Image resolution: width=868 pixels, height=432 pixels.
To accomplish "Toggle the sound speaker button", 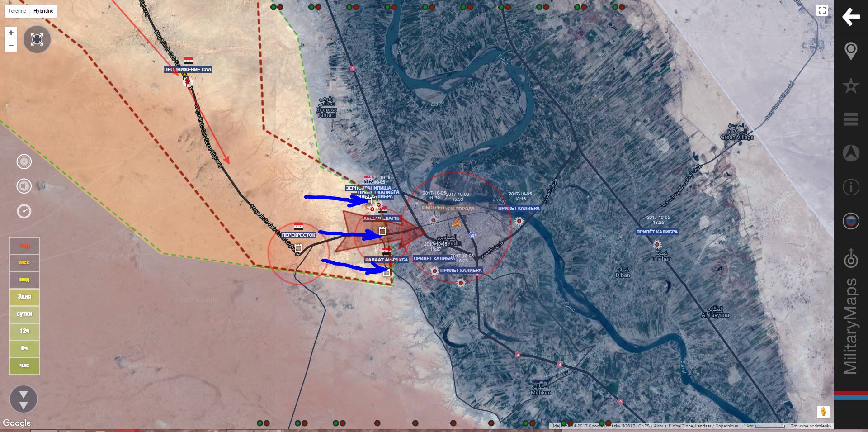I will (x=24, y=186).
